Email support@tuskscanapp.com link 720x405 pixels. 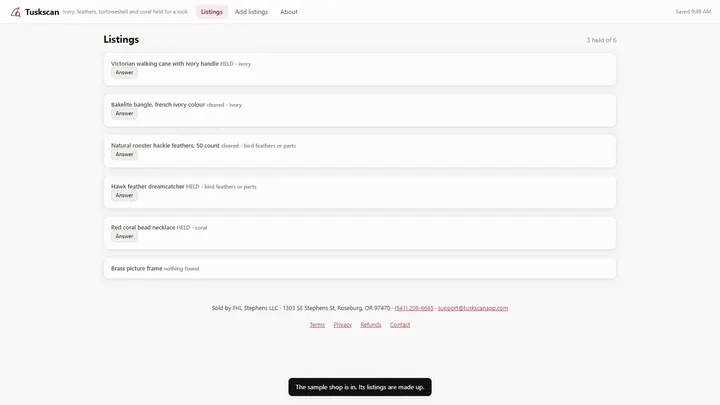click(473, 308)
